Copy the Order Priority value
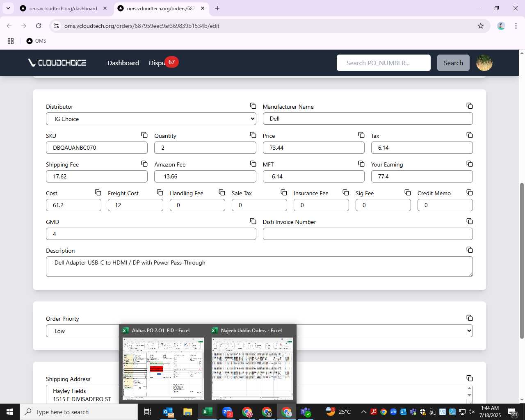The image size is (525, 420). (470, 318)
